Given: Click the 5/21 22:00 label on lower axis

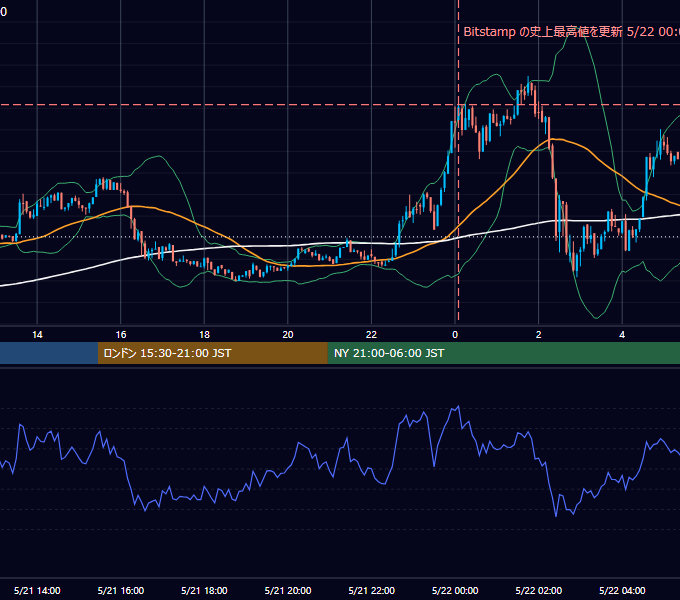Looking at the screenshot, I should 372,590.
